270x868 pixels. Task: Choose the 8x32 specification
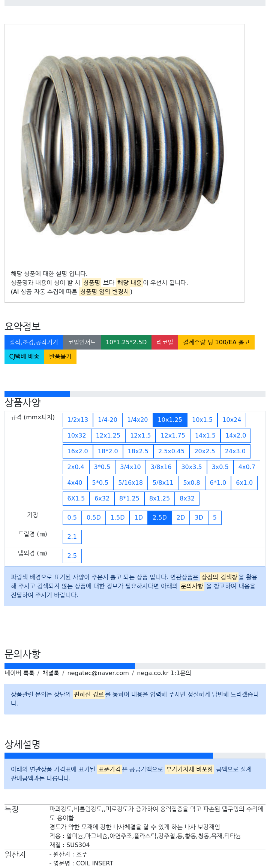pos(187,498)
